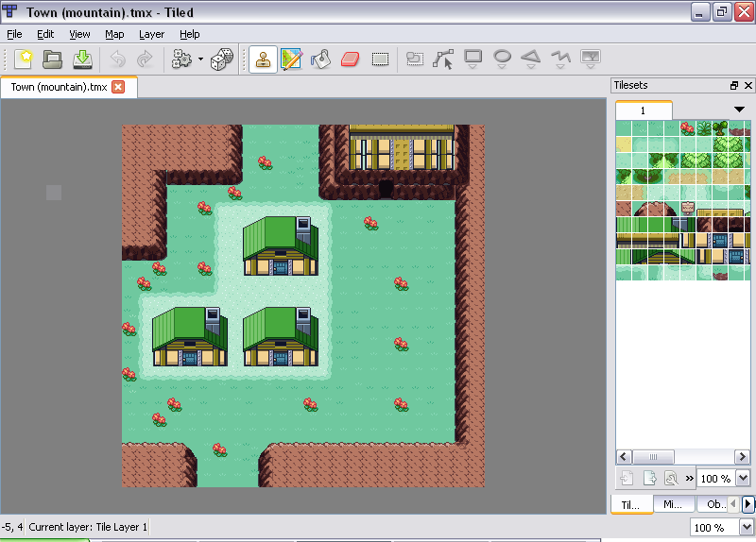Select the Rectangular Select tool
The width and height of the screenshot is (756, 542).
[x=380, y=59]
